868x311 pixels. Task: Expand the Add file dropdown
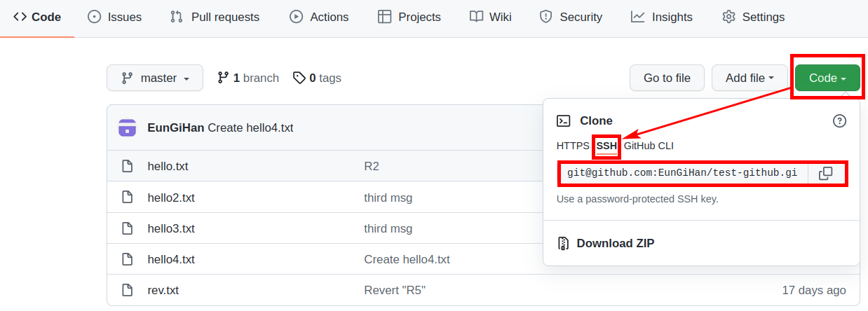point(749,78)
